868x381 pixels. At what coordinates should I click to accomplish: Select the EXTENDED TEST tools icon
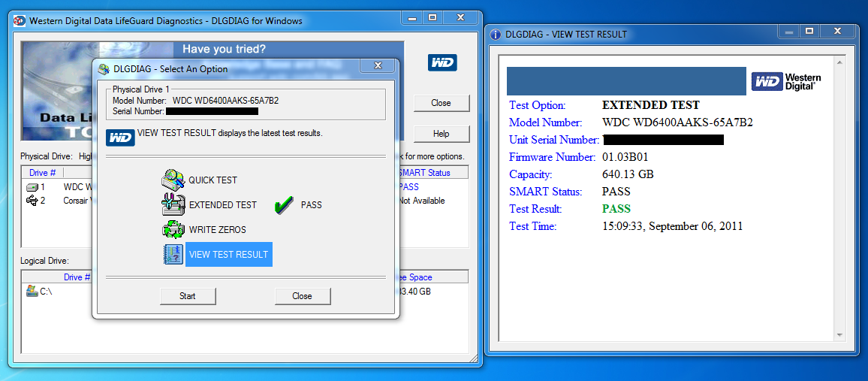pos(173,204)
